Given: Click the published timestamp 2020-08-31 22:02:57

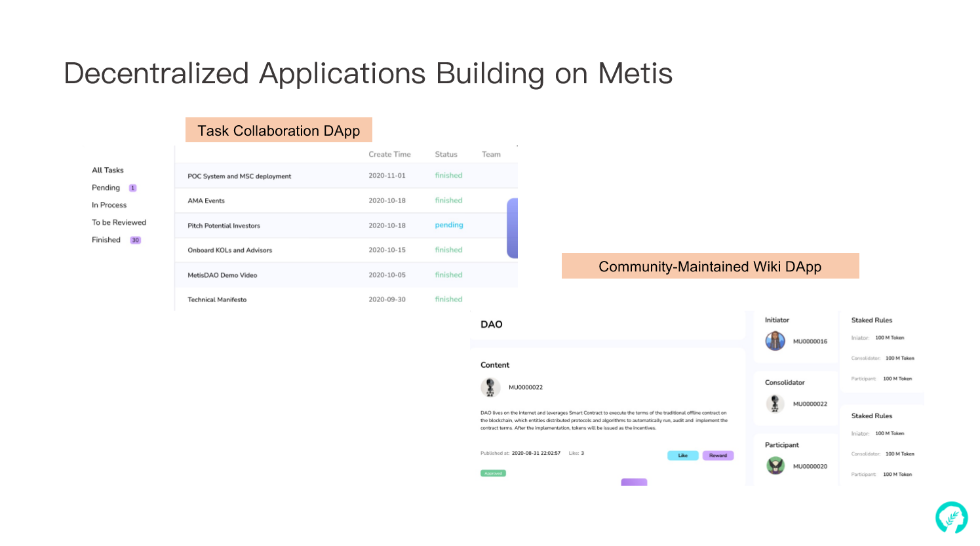Looking at the screenshot, I should pyautogui.click(x=536, y=454).
